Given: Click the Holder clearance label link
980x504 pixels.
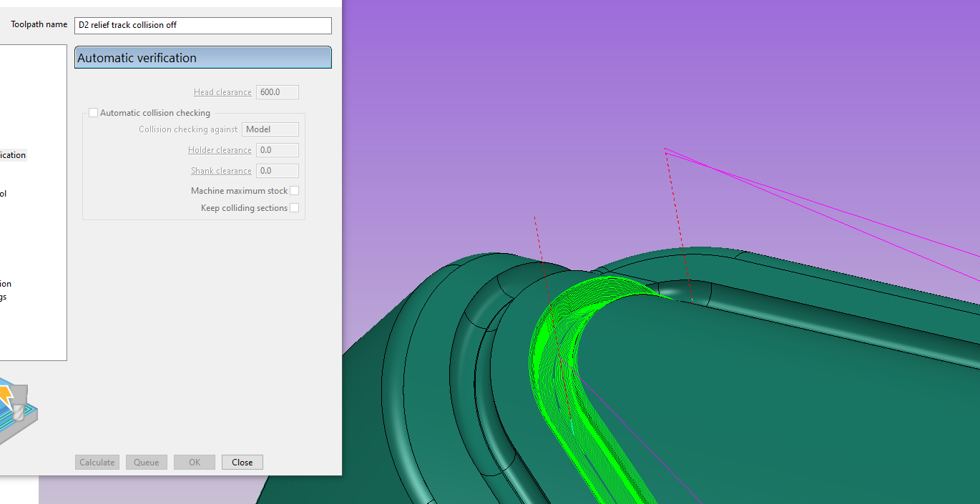Looking at the screenshot, I should pos(220,150).
